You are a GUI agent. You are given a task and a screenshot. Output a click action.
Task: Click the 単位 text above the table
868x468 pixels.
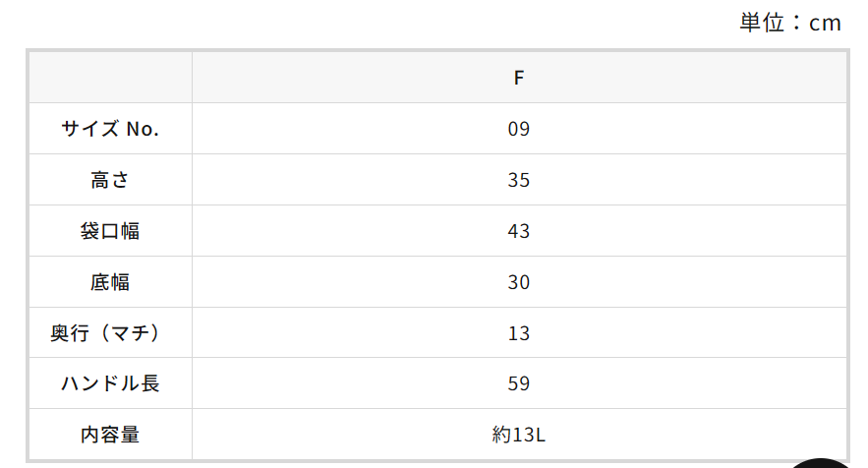[763, 24]
